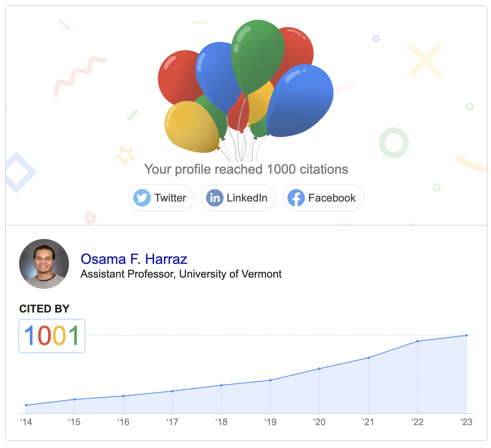491x448 pixels.
Task: Click the profile photo thumbnail
Action: (44, 264)
